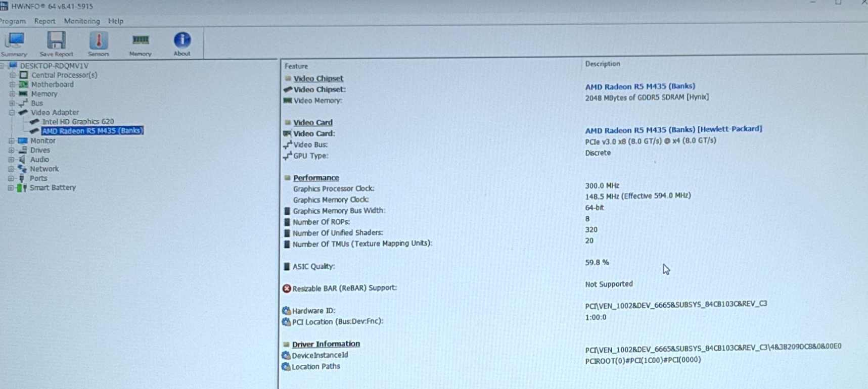
Task: Click the Hardware ID row icon
Action: 286,311
